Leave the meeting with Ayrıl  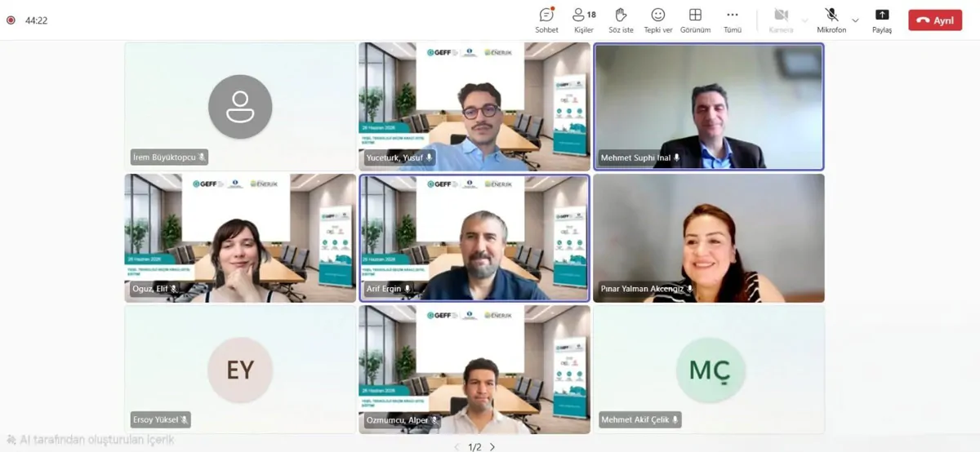(x=935, y=20)
